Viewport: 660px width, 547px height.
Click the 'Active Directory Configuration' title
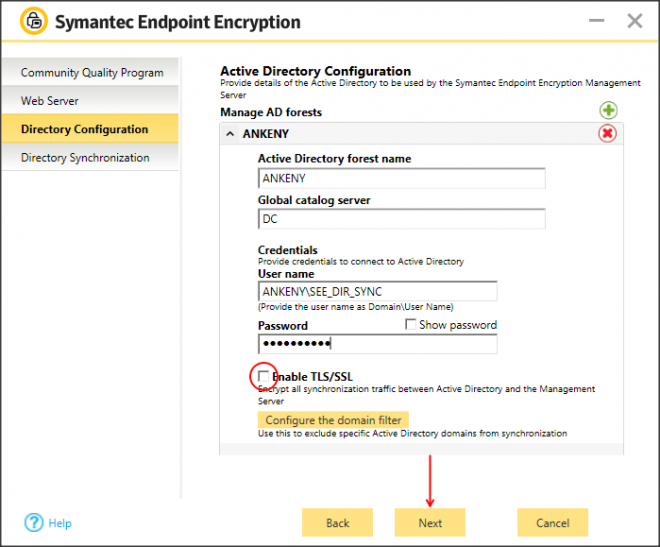316,71
